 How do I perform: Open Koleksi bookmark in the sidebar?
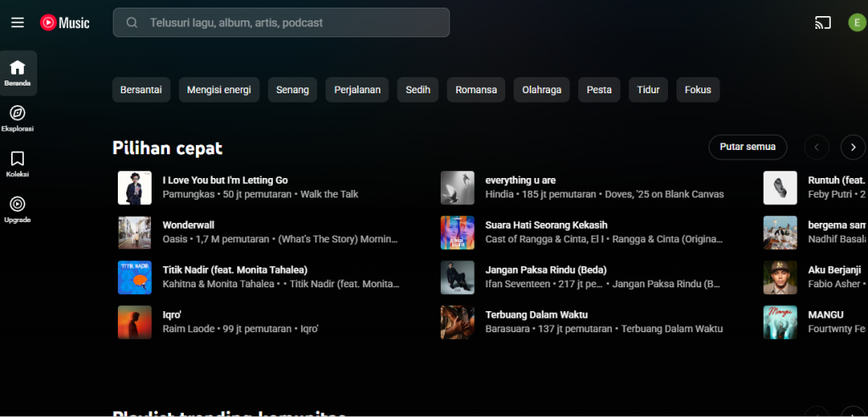(18, 164)
